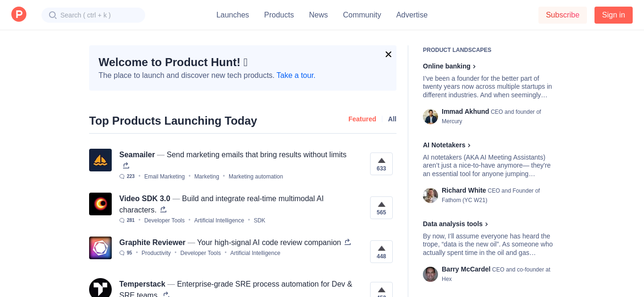This screenshot has height=297, width=644.
Task: Open the Graphite Reviewer title
Action: coord(152,243)
